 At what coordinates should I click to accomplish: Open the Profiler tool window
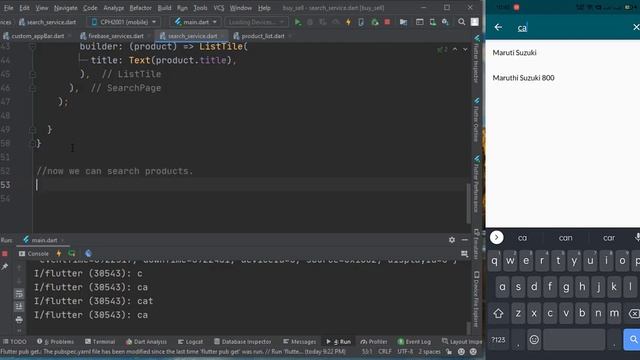(x=373, y=342)
